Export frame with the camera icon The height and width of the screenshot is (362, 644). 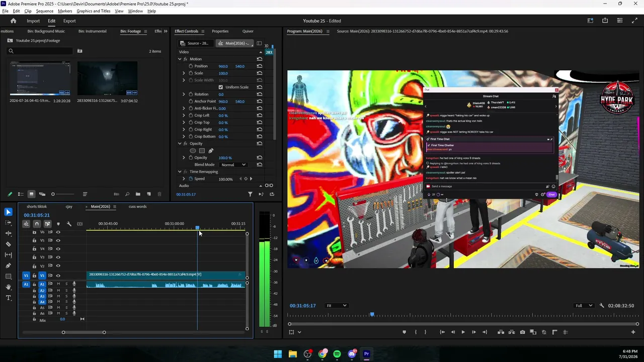click(522, 332)
